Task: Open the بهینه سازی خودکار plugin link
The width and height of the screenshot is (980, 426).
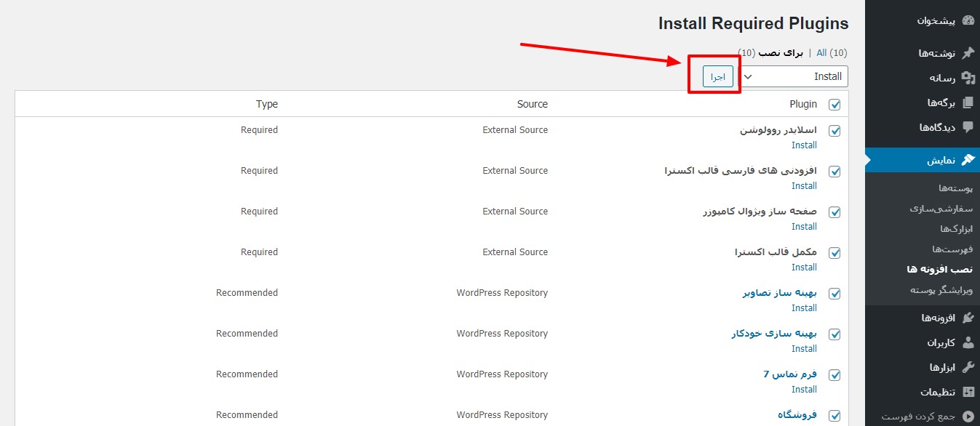Action: pyautogui.click(x=774, y=334)
